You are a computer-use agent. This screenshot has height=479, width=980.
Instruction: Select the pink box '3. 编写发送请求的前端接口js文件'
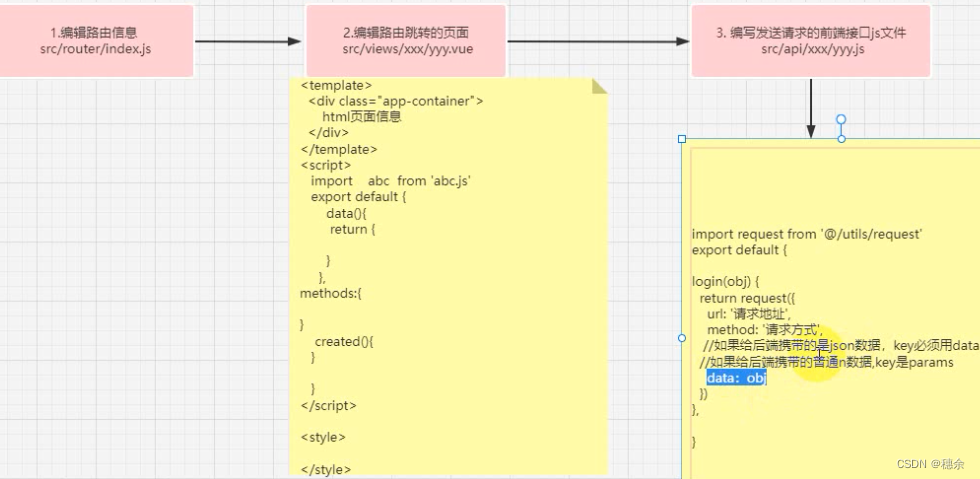pos(811,41)
